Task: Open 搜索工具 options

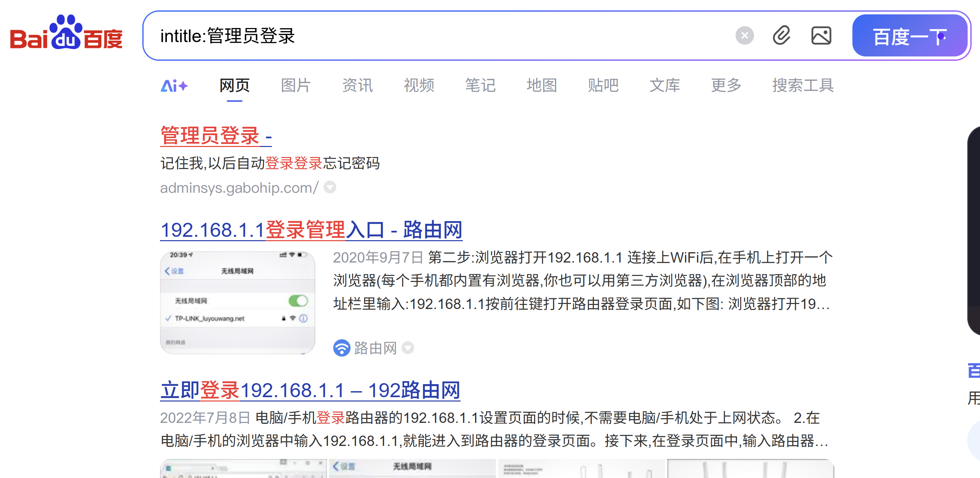Action: coord(803,85)
